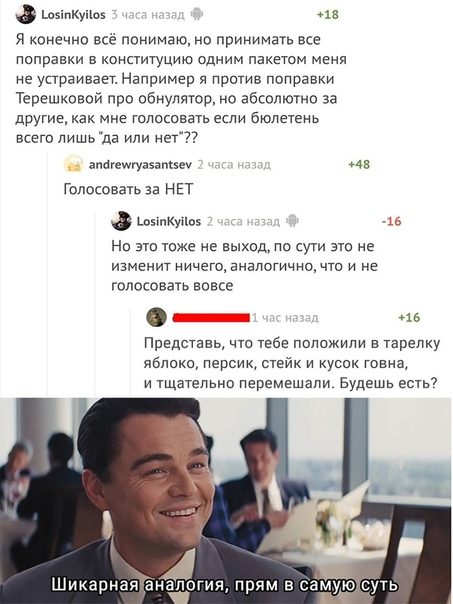This screenshot has width=453, height=604.
Task: Click LosinKyilos avatar on the -16 reply
Action: [x=121, y=221]
